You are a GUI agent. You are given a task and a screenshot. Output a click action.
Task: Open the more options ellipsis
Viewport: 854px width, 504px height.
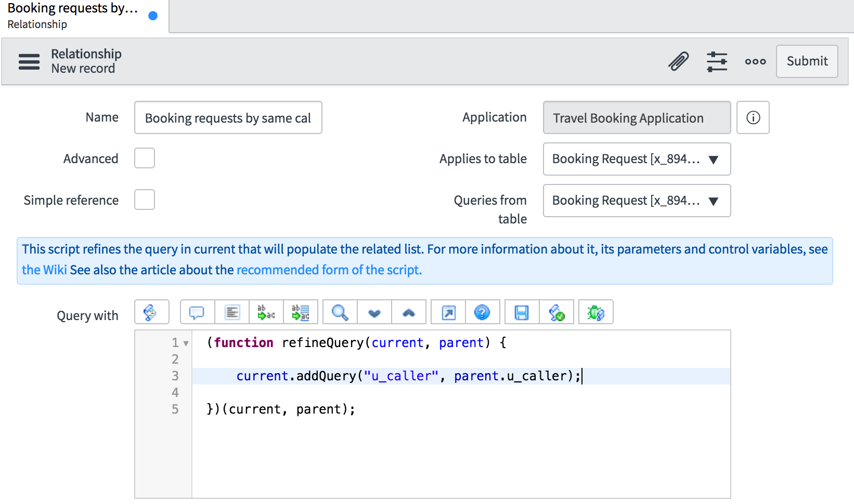[x=755, y=61]
